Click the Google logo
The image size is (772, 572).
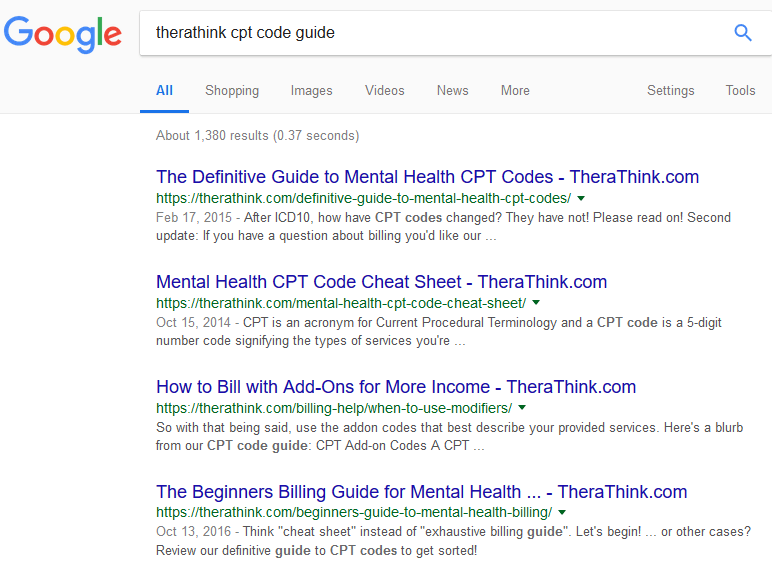pyautogui.click(x=63, y=34)
